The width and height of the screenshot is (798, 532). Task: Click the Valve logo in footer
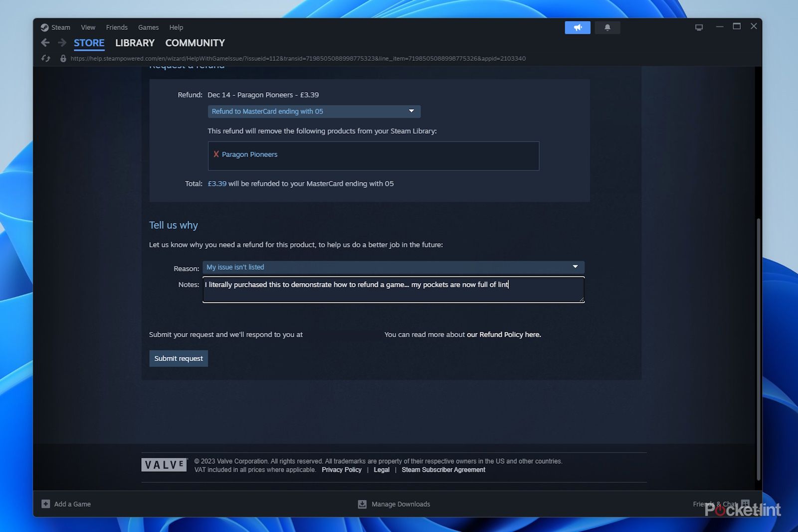pos(164,465)
